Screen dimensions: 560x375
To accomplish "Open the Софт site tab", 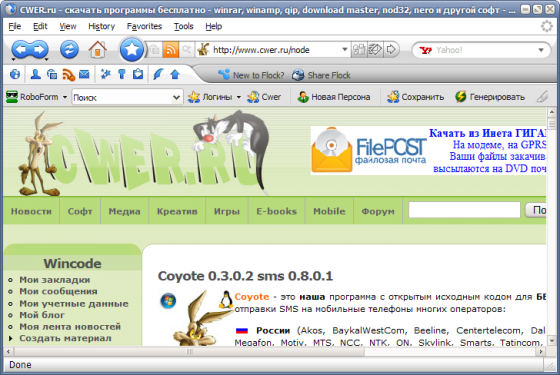I will [80, 211].
